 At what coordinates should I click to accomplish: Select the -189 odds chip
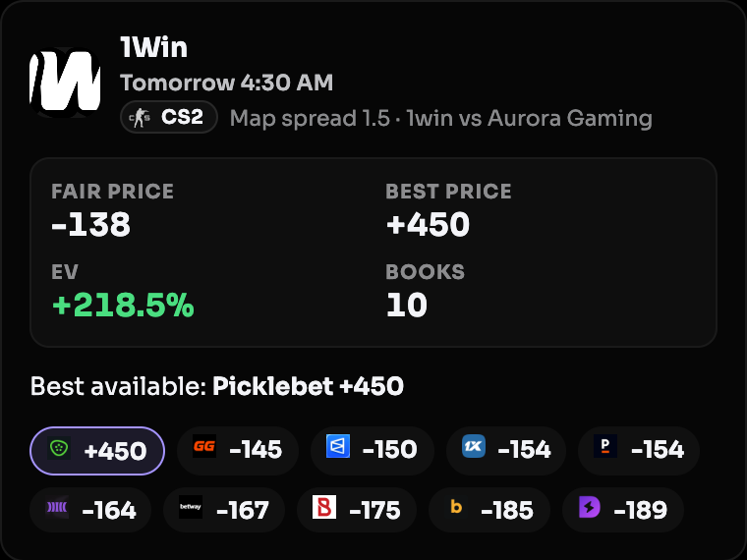[x=623, y=510]
